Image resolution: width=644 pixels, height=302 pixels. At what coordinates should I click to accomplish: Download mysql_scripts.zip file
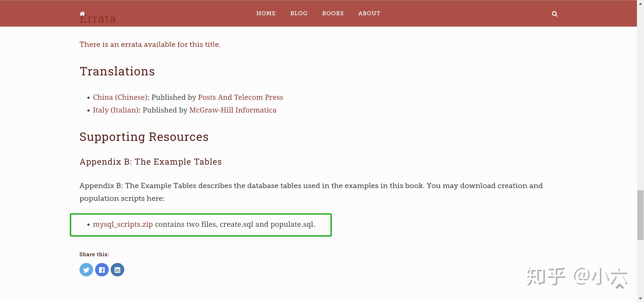[x=123, y=224]
